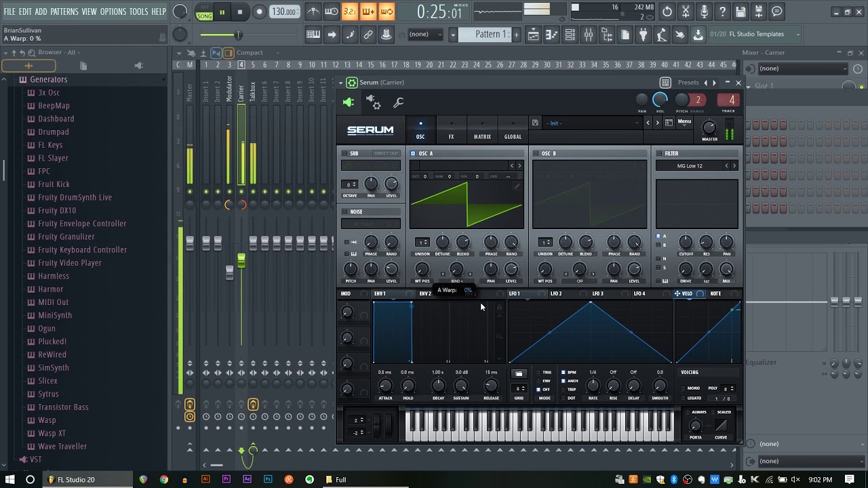Image resolution: width=868 pixels, height=488 pixels.
Task: Click the undo history icon
Action: click(667, 12)
